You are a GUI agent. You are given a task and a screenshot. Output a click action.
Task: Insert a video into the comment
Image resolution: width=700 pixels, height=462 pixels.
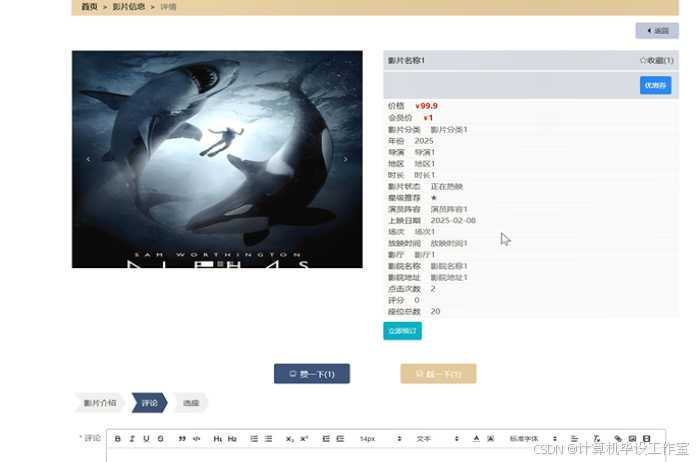pos(646,439)
